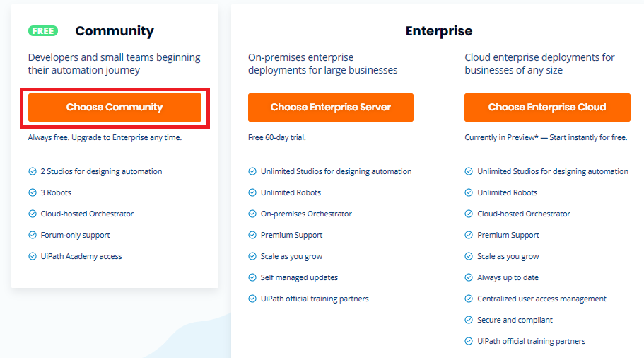Click checkmark next to Self managed updates
The image size is (644, 358).
tap(252, 277)
